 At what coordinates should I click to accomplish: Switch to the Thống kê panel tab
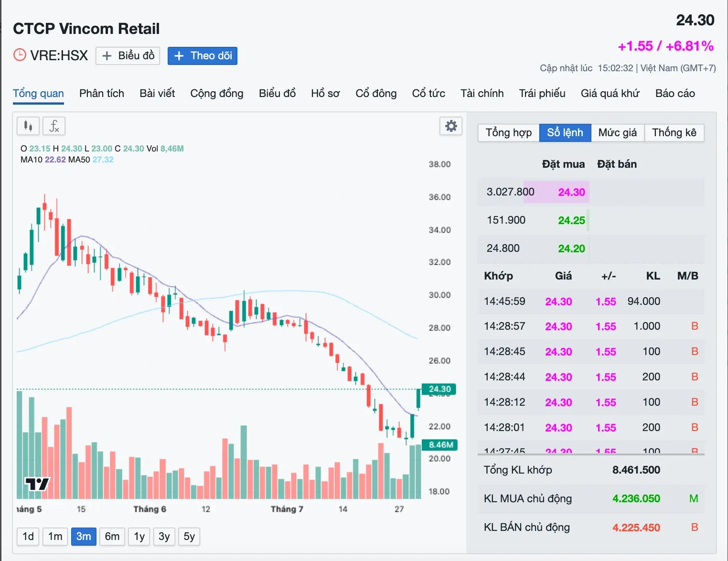[674, 132]
